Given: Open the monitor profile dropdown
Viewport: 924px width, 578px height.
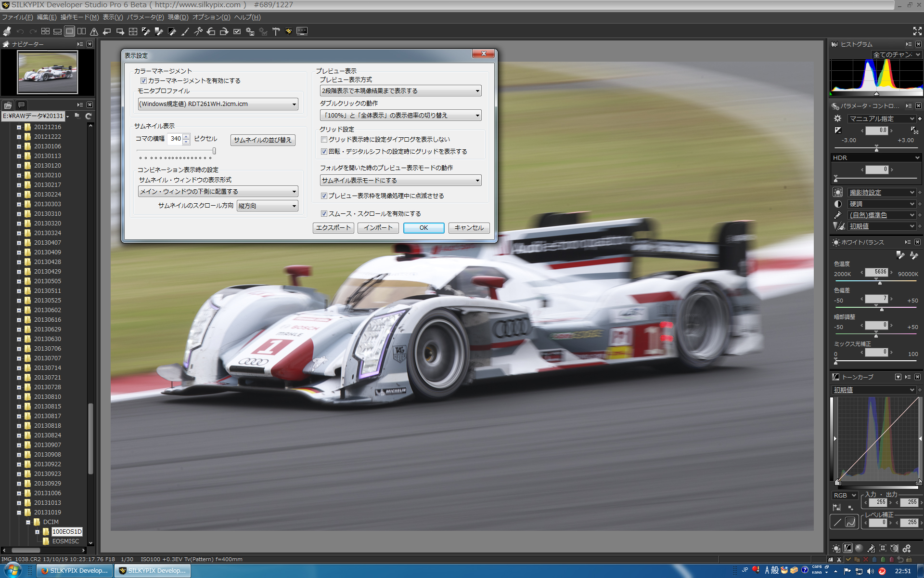Looking at the screenshot, I should tap(218, 104).
